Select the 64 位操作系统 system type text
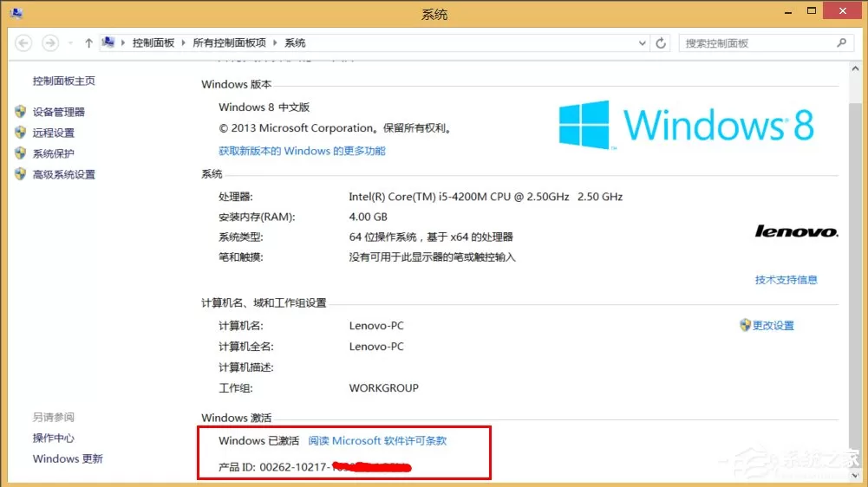The width and height of the screenshot is (868, 487). [382, 237]
